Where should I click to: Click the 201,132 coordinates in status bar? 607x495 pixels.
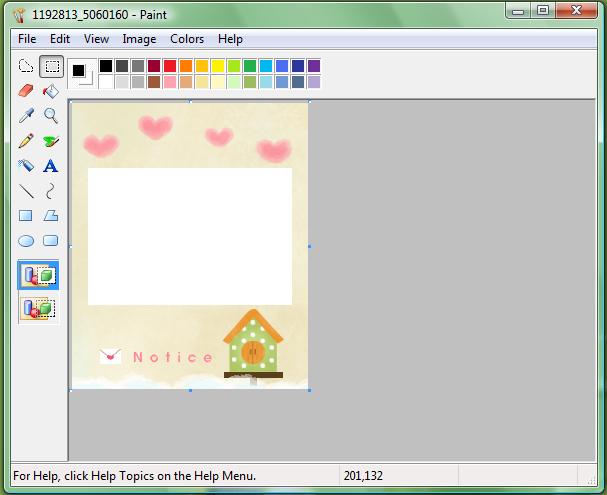click(363, 476)
